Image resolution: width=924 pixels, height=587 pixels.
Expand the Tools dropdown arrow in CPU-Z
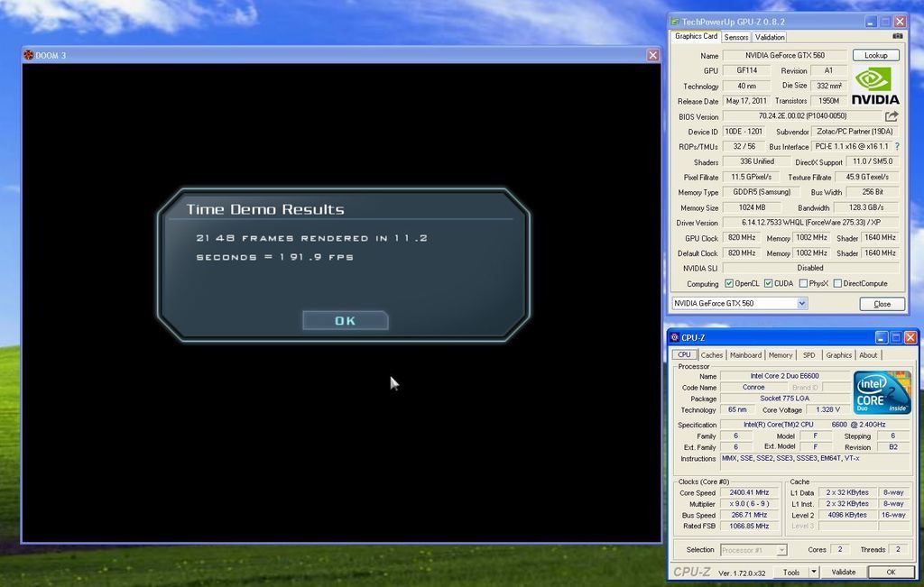(814, 573)
